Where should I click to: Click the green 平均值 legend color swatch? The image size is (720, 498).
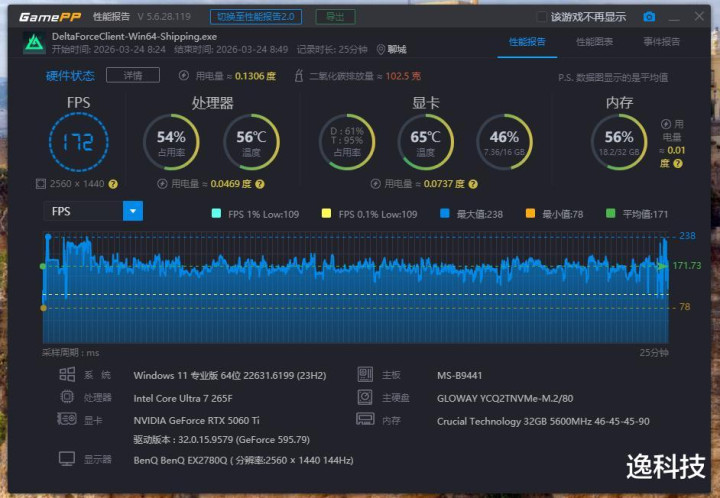tap(613, 214)
